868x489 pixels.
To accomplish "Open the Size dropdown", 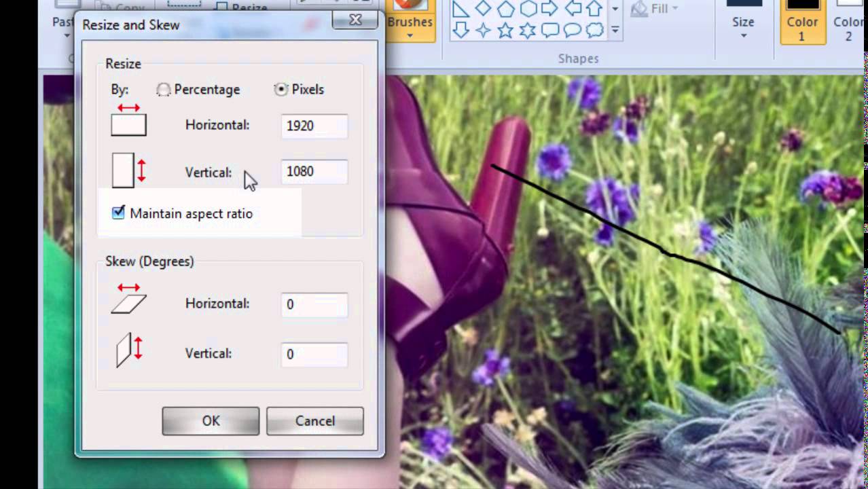I will [742, 31].
